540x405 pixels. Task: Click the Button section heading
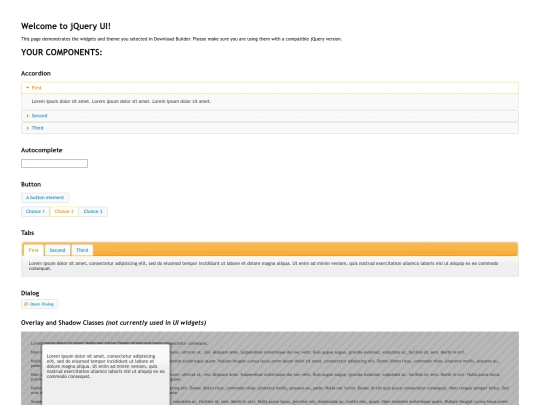(x=31, y=184)
